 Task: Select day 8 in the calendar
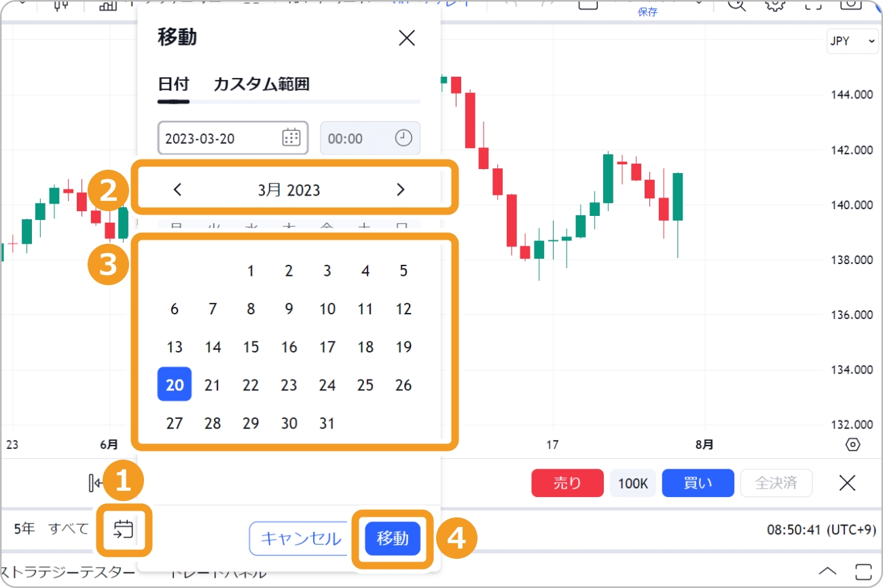click(251, 309)
